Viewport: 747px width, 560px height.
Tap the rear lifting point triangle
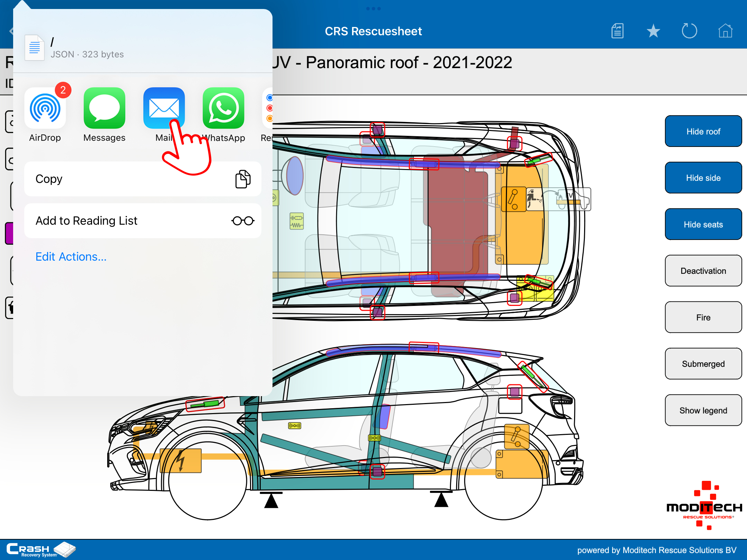441,499
